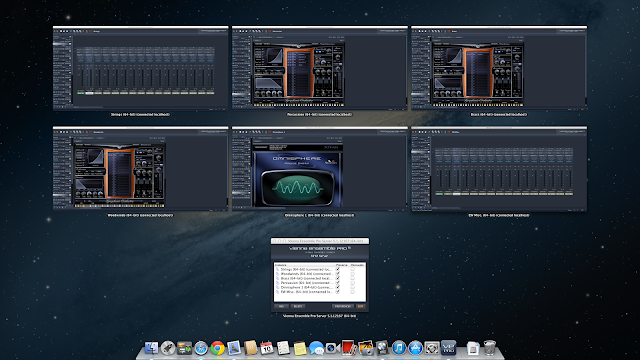Image resolution: width=640 pixels, height=360 pixels.
Task: Uncheck Preserve for EW Misc instance
Action: 338,292
